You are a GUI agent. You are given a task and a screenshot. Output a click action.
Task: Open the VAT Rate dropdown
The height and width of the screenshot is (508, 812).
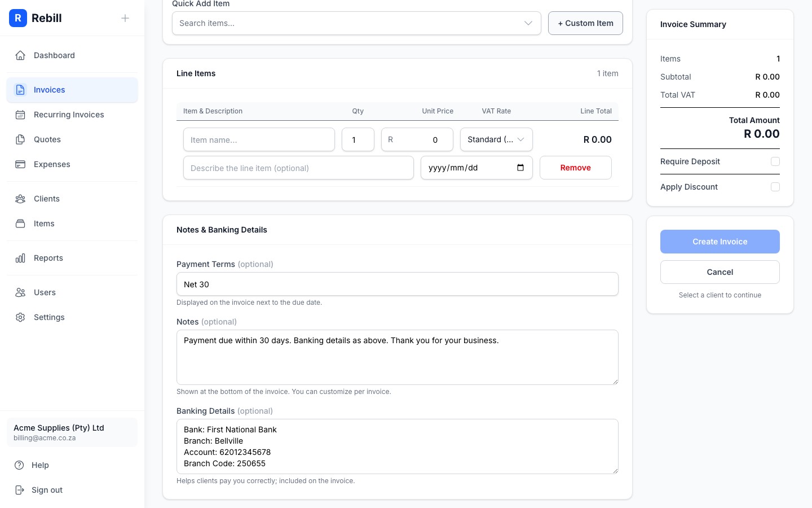[x=496, y=139]
